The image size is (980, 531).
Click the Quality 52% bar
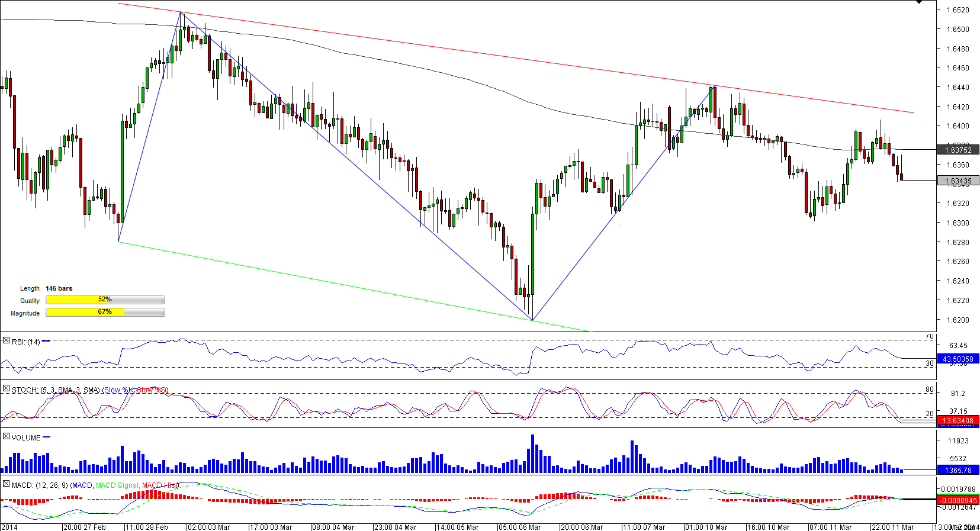pyautogui.click(x=105, y=300)
